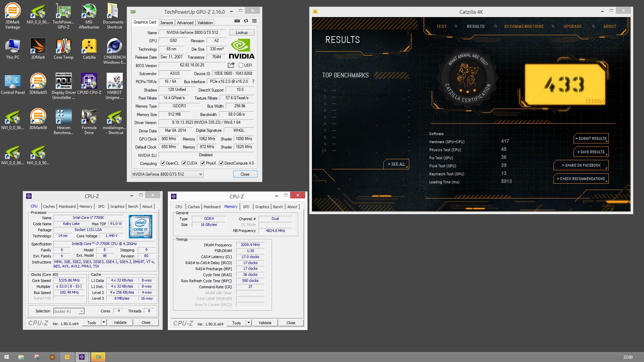Screen dimensions: 644x362
Task: Open the Core Temp desktop icon
Action: pyautogui.click(x=63, y=49)
